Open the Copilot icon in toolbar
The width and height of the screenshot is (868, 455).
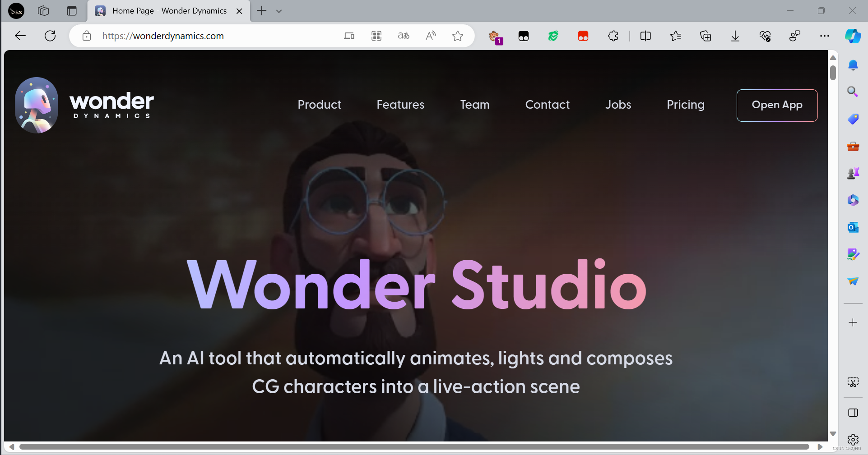853,36
